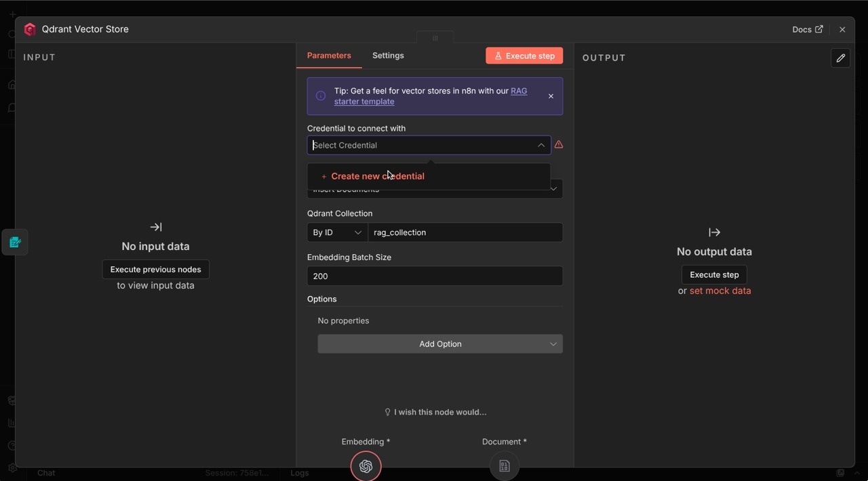
Task: Open the By ID mode dropdown
Action: (x=338, y=232)
